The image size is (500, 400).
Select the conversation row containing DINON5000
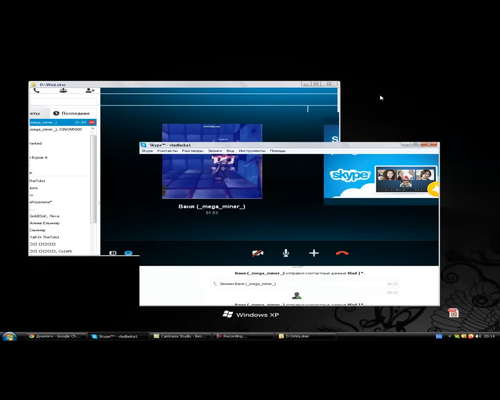(59, 129)
